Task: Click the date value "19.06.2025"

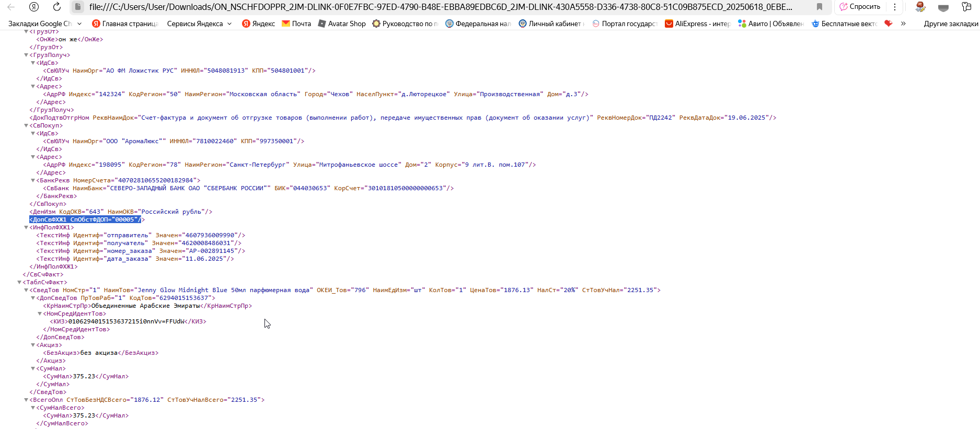Action: (x=746, y=118)
